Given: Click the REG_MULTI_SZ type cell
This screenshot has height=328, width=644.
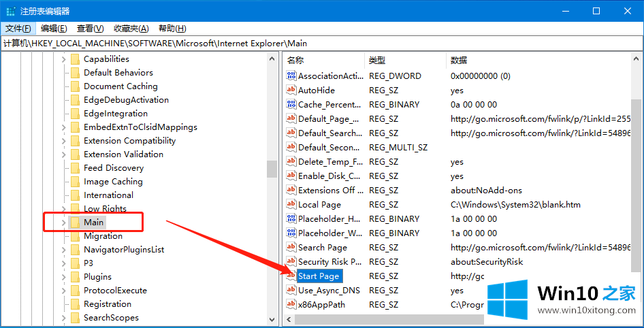Looking at the screenshot, I should click(398, 147).
